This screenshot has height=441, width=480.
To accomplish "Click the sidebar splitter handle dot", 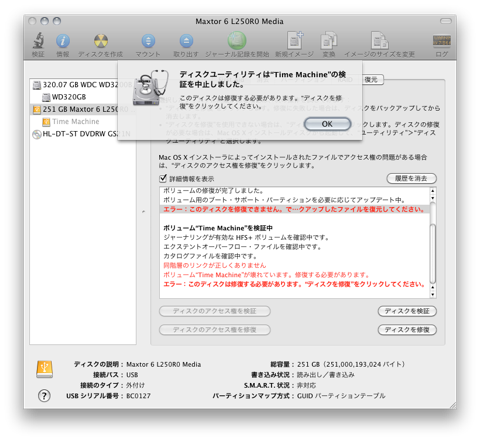I will [143, 211].
